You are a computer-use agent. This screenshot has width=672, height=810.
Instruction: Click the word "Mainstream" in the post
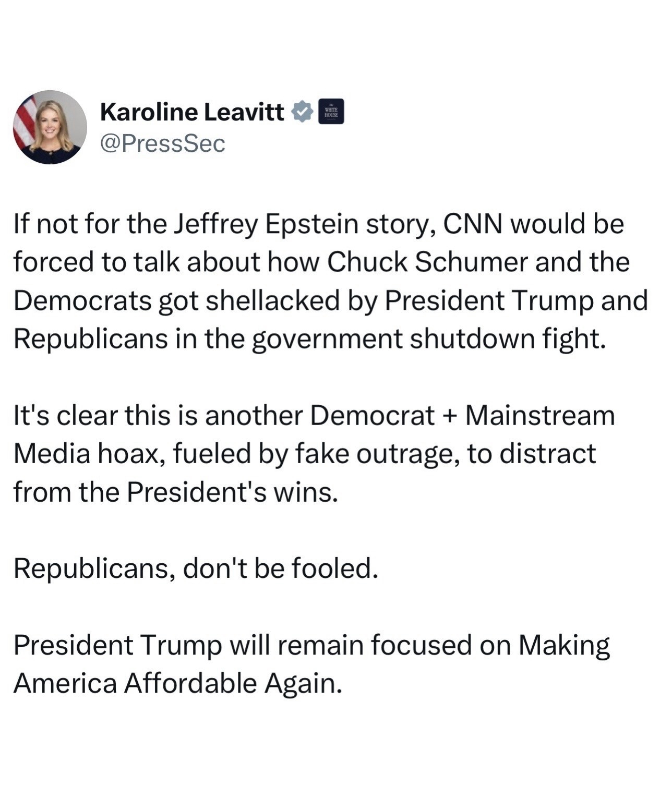click(540, 416)
